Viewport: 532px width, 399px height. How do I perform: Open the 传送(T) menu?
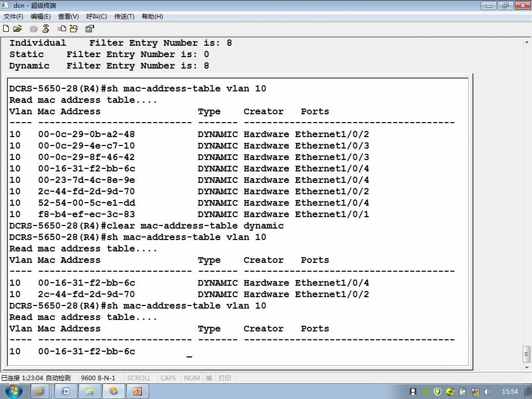[x=124, y=17]
